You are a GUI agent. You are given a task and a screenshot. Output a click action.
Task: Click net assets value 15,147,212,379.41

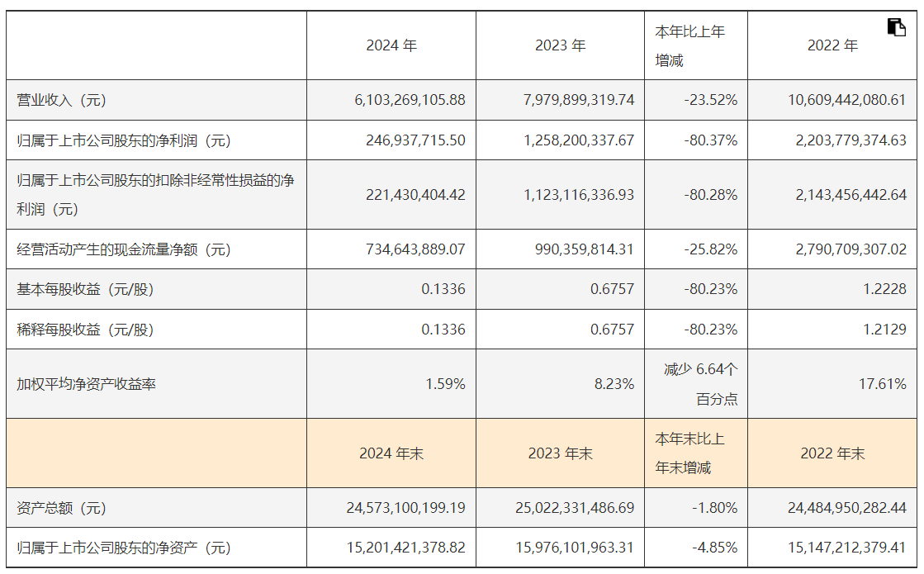pyautogui.click(x=846, y=548)
